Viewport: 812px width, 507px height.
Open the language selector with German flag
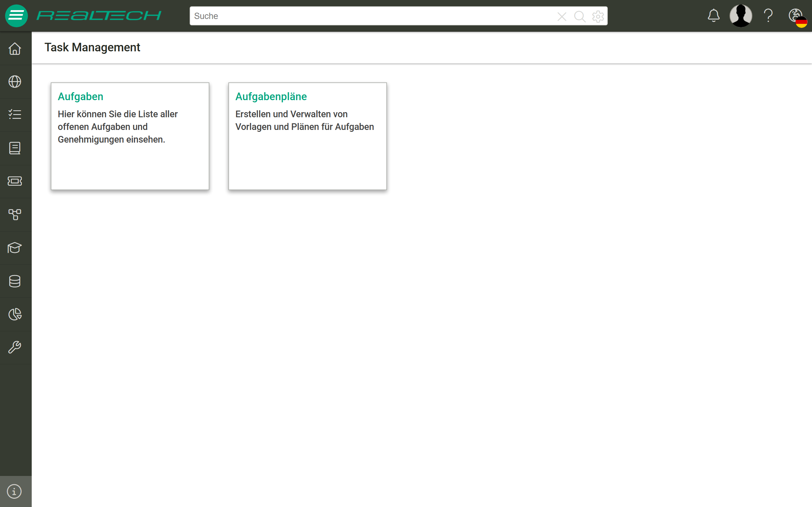[798, 17]
